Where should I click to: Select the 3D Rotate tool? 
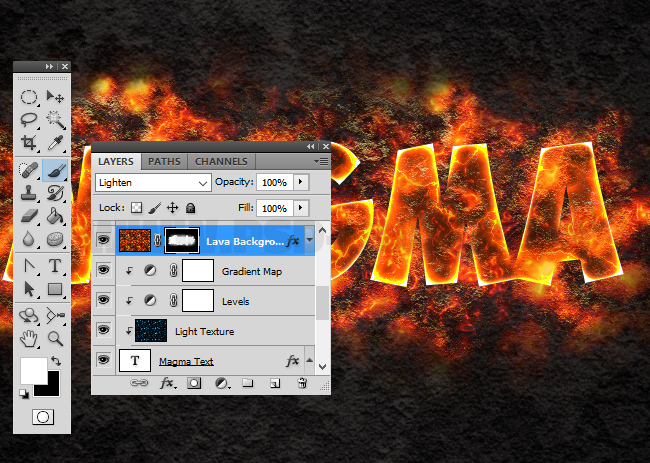29,315
